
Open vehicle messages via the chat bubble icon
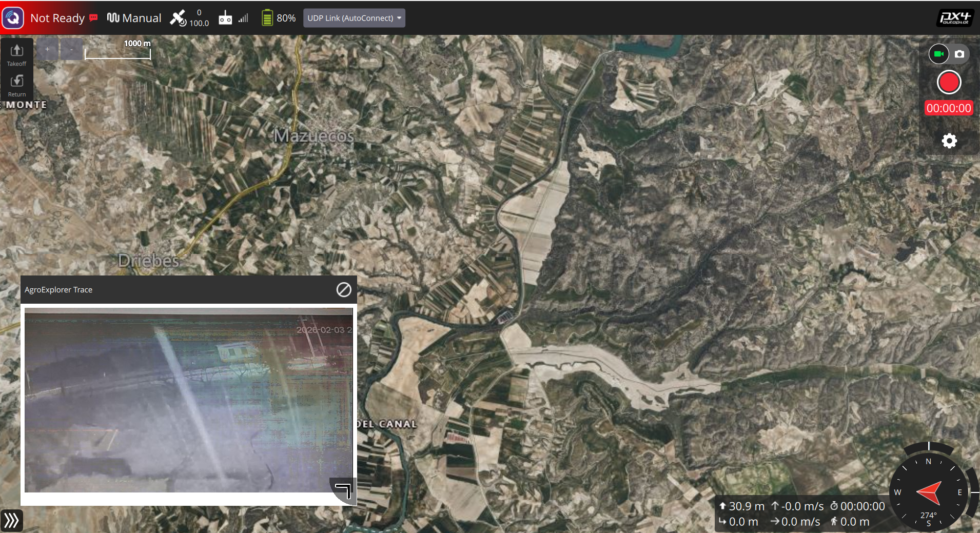[x=94, y=17]
